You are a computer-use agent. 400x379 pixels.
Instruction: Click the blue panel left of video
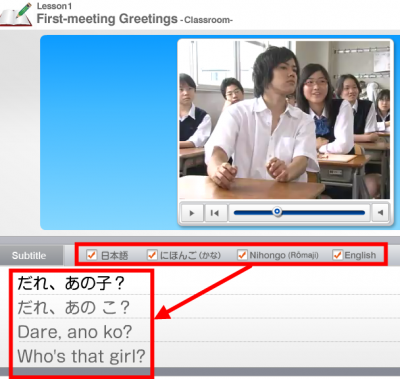pyautogui.click(x=108, y=132)
